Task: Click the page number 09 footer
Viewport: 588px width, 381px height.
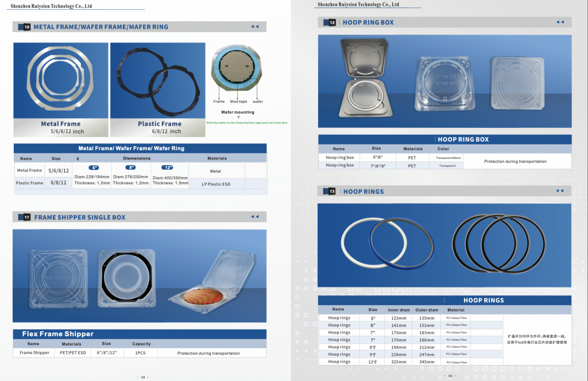Action: [450, 376]
